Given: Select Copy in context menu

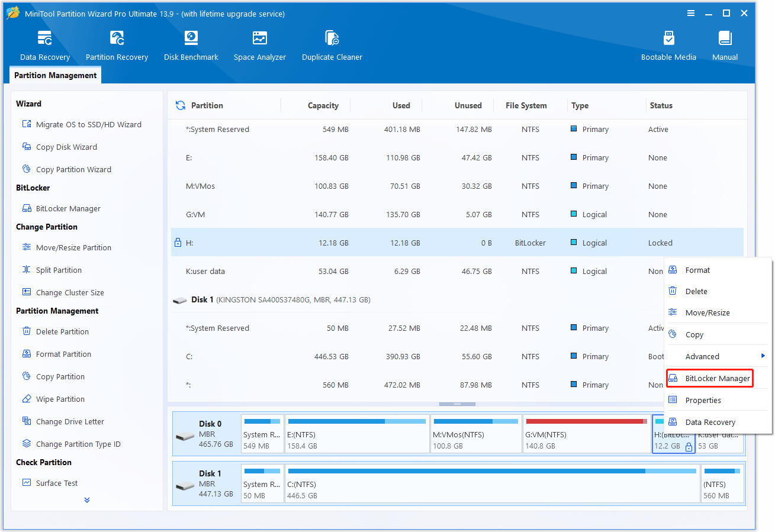Looking at the screenshot, I should 719,334.
